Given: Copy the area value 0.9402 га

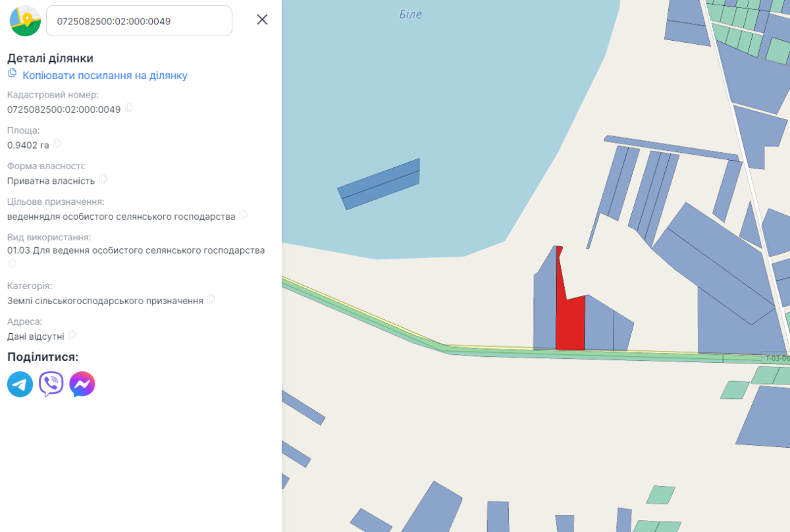Looking at the screenshot, I should [x=57, y=144].
